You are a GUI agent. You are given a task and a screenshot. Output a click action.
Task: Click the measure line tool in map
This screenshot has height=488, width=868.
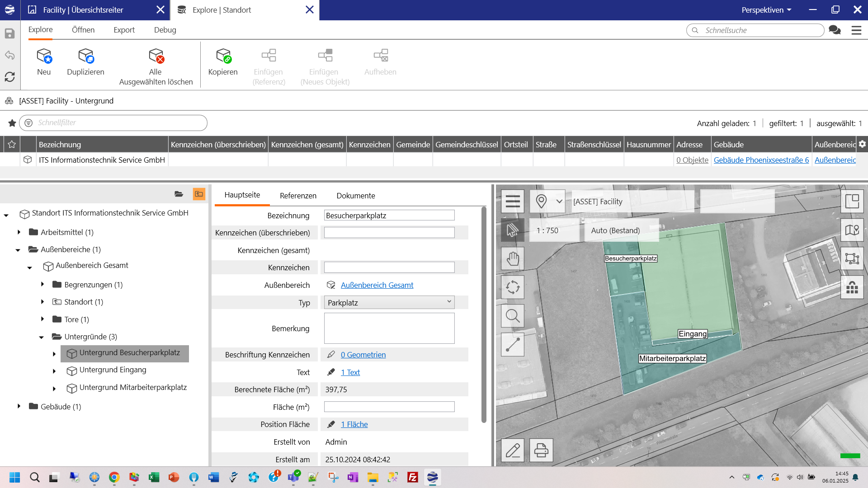[x=512, y=345]
